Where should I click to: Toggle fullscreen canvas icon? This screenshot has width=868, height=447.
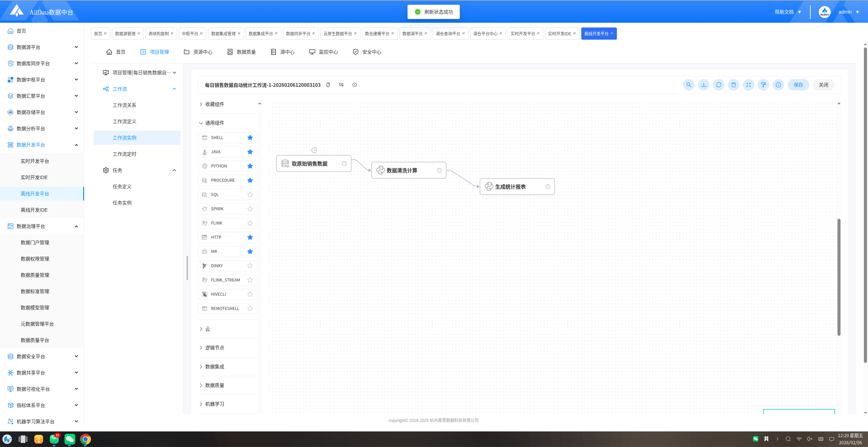(748, 85)
